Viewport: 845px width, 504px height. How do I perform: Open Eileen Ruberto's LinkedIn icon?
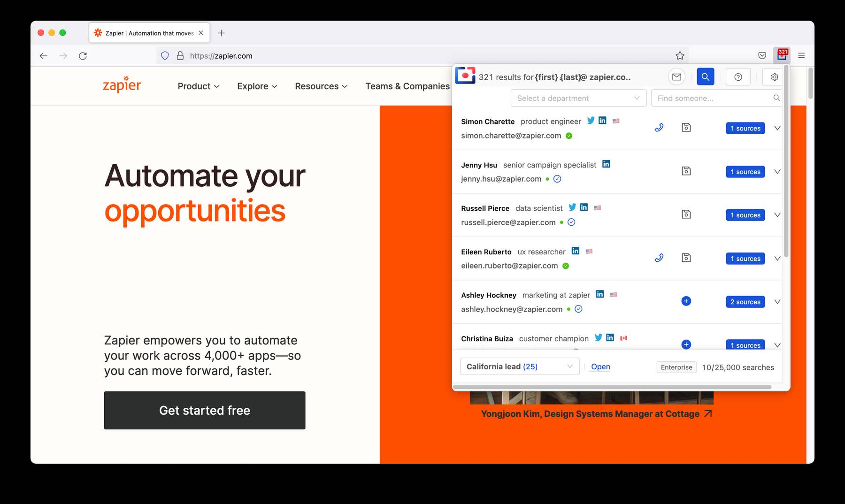(x=576, y=251)
